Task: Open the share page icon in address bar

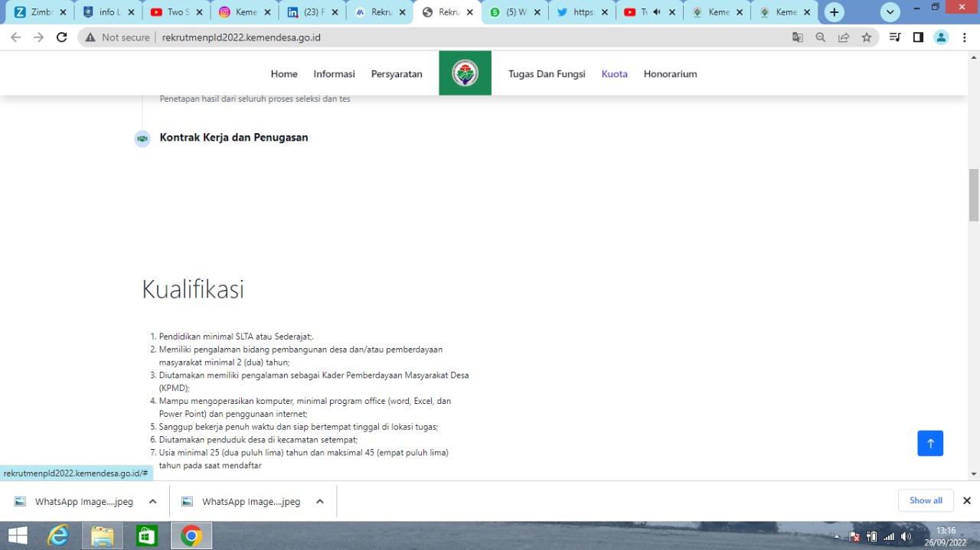Action: (844, 37)
